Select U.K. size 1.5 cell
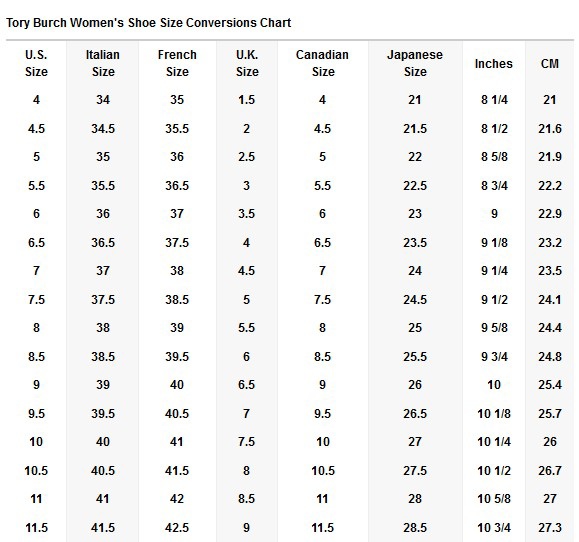This screenshot has height=542, width=579. [x=247, y=100]
